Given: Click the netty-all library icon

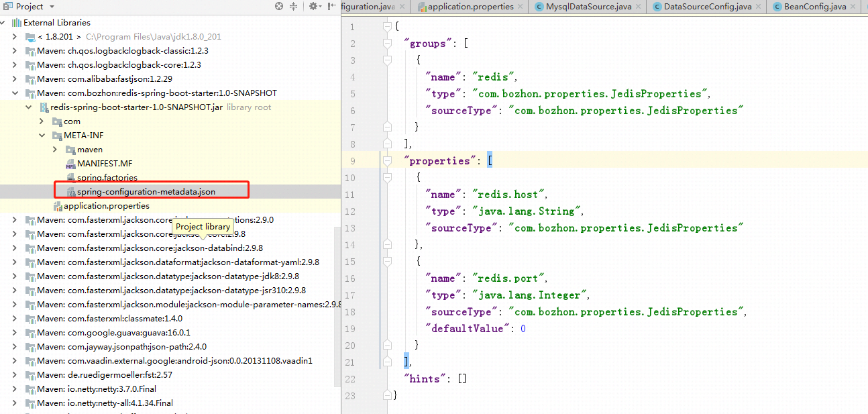Looking at the screenshot, I should pos(30,403).
